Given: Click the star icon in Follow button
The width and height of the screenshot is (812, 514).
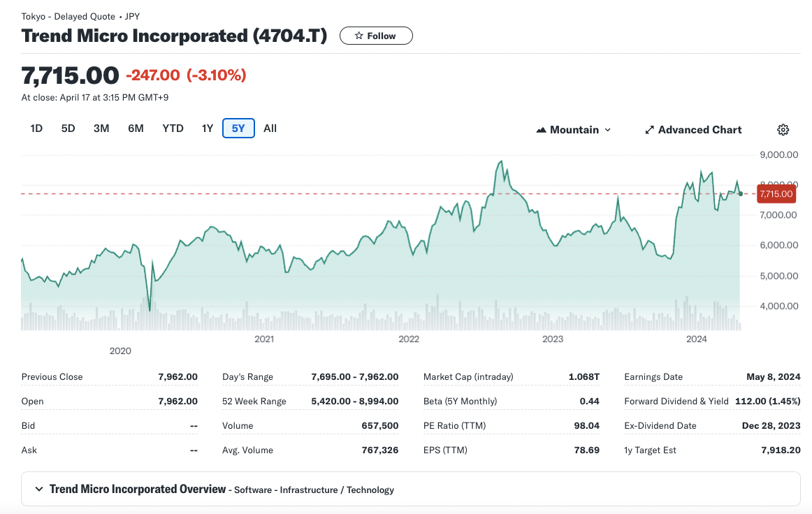Looking at the screenshot, I should tap(359, 36).
